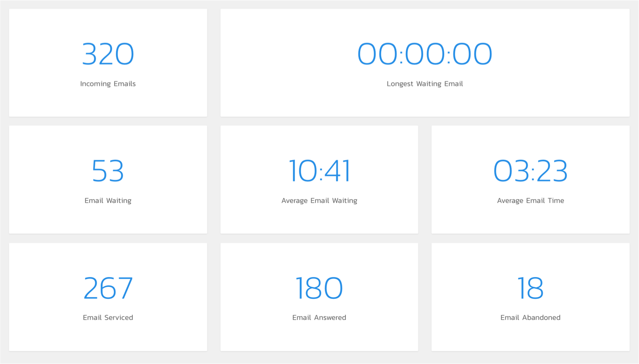Viewport: 639px width, 364px height.
Task: Click the 267 email serviced number
Action: [108, 288]
